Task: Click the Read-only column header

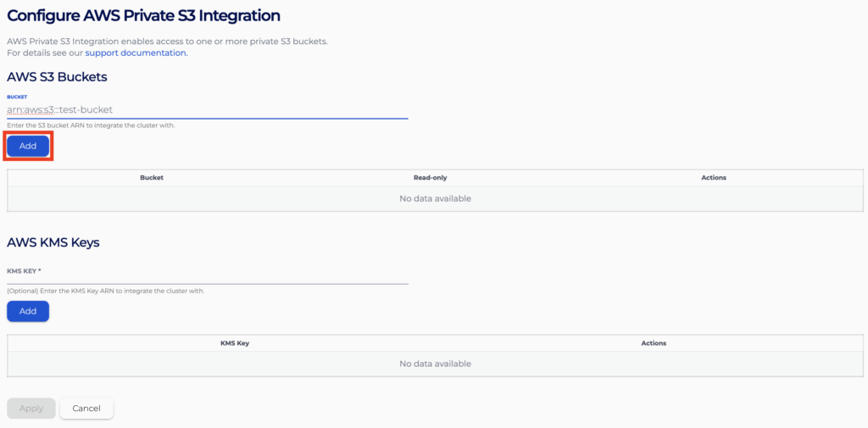Action: (430, 178)
